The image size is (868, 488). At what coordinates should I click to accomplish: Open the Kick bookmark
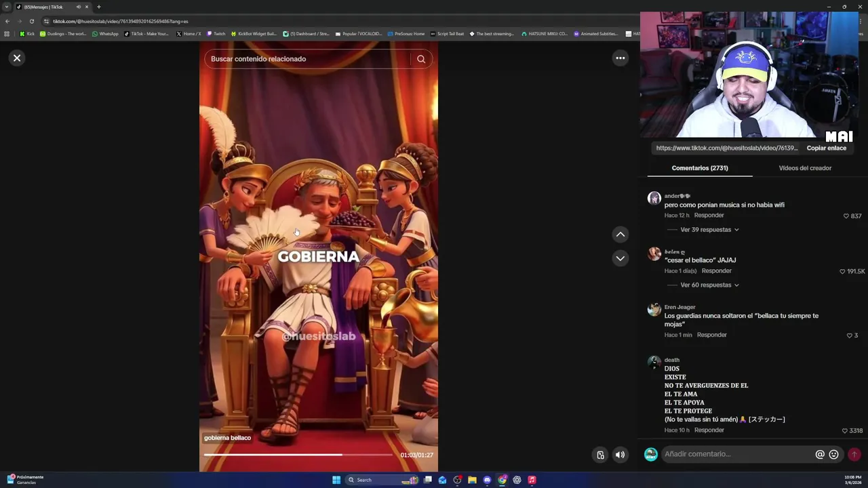[27, 34]
